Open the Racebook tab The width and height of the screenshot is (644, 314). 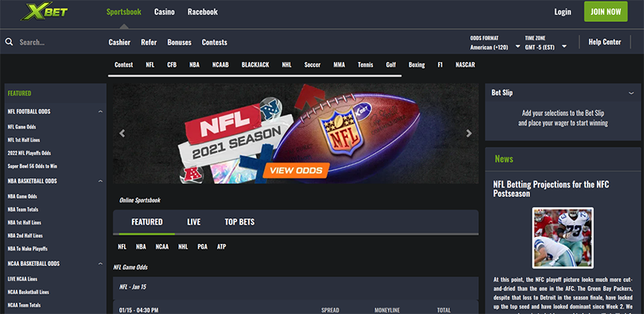(x=203, y=12)
